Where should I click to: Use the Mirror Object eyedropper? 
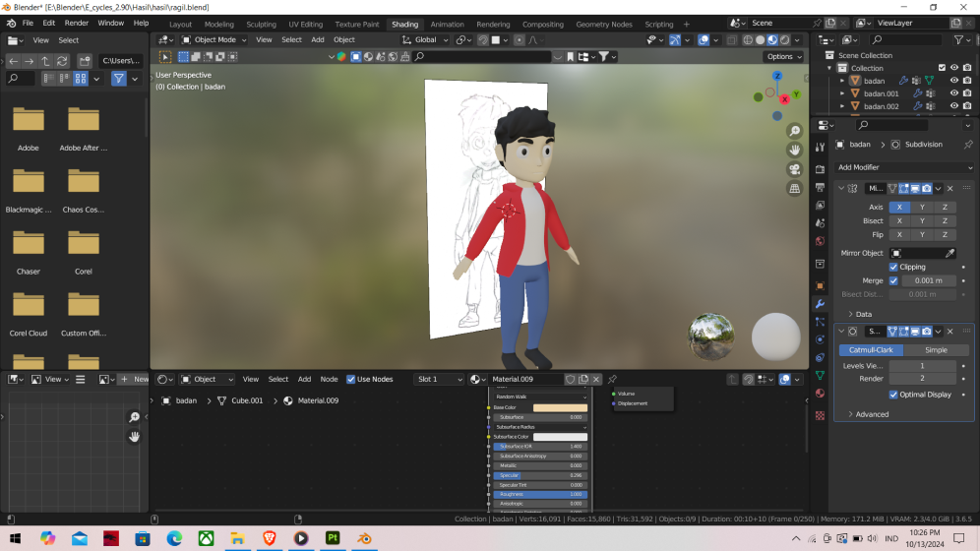point(950,253)
